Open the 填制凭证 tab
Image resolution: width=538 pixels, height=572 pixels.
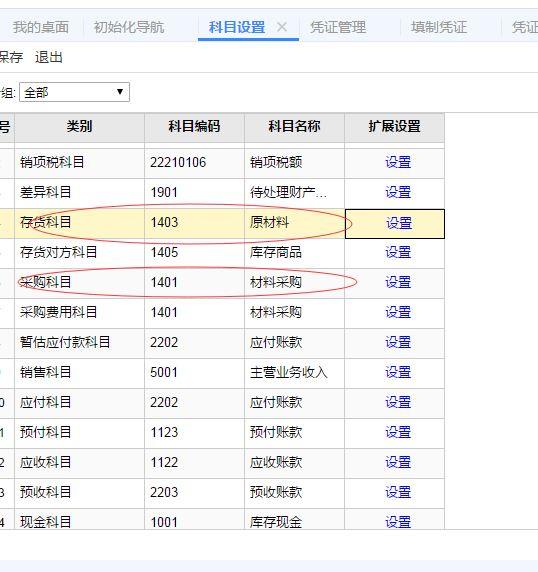click(x=439, y=27)
